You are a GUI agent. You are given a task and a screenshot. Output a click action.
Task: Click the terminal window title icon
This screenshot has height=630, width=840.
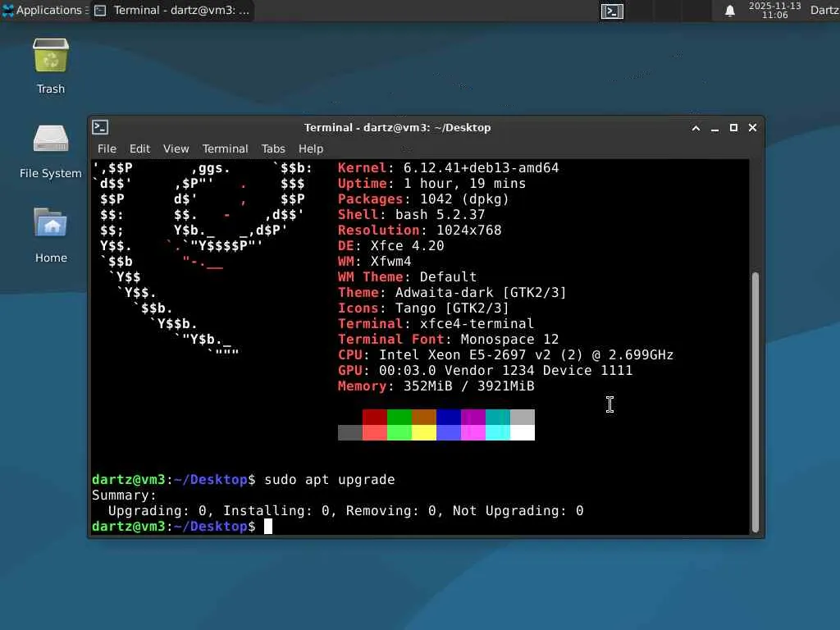pyautogui.click(x=100, y=127)
